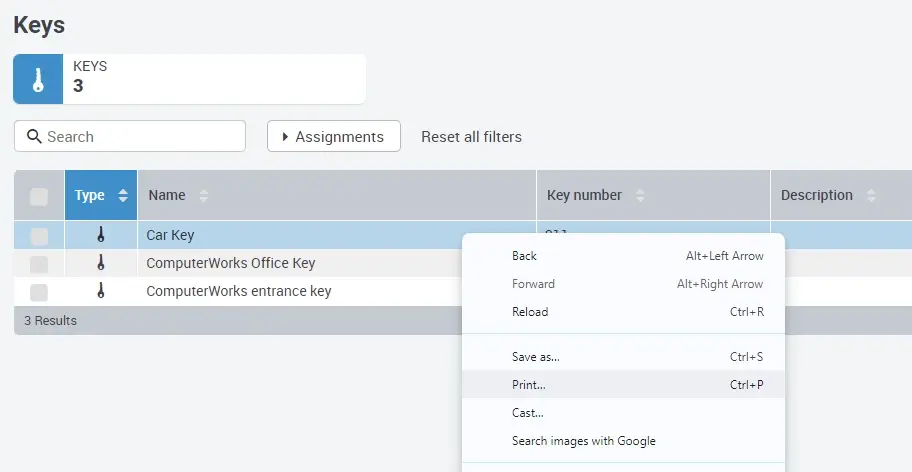This screenshot has height=472, width=912.
Task: Toggle sort on the Type column
Action: 122,196
